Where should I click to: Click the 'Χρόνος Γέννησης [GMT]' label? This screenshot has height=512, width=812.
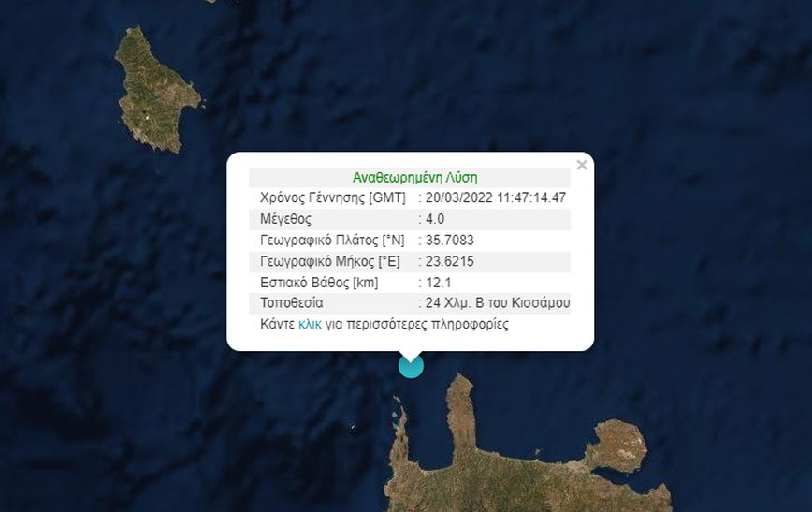click(x=332, y=197)
